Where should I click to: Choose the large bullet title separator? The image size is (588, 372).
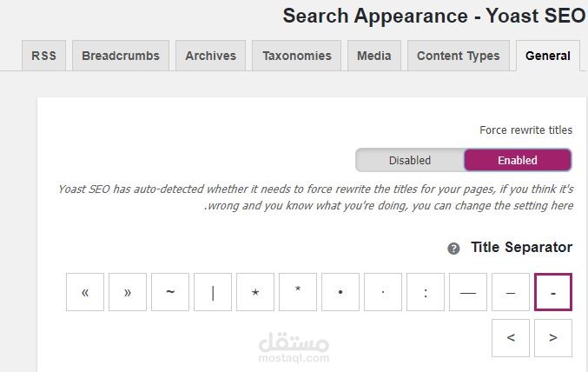tap(341, 292)
